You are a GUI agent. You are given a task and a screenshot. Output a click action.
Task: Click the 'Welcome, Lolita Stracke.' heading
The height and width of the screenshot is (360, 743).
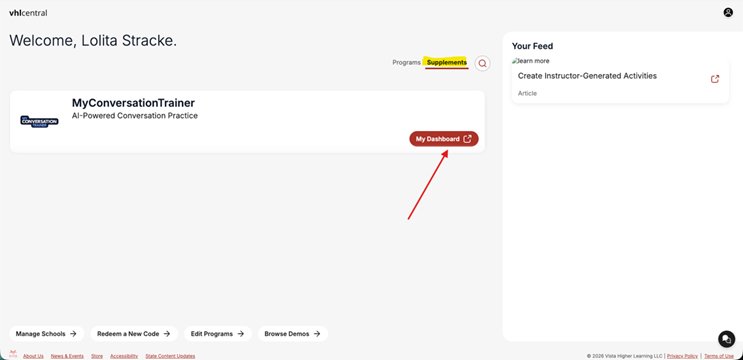[93, 41]
